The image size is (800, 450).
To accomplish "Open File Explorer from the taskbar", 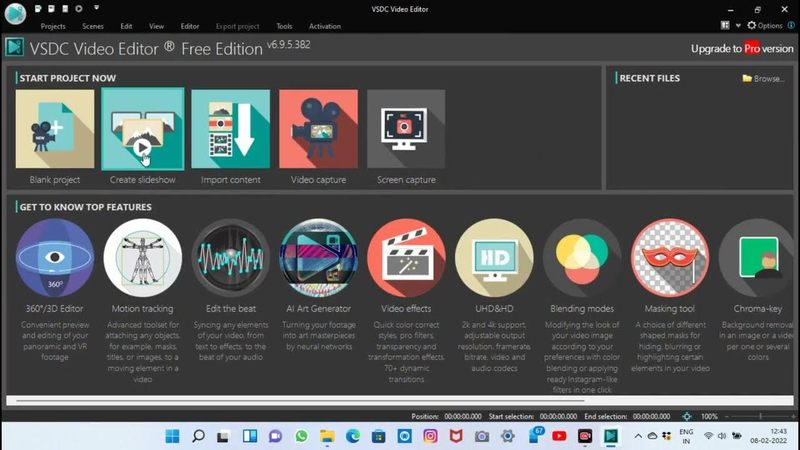I will 327,436.
